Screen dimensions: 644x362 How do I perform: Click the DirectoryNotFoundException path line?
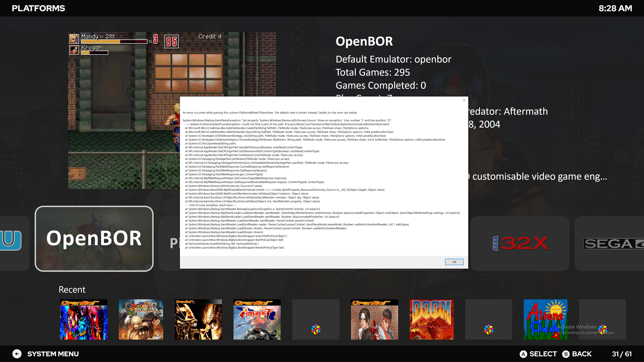287,124
